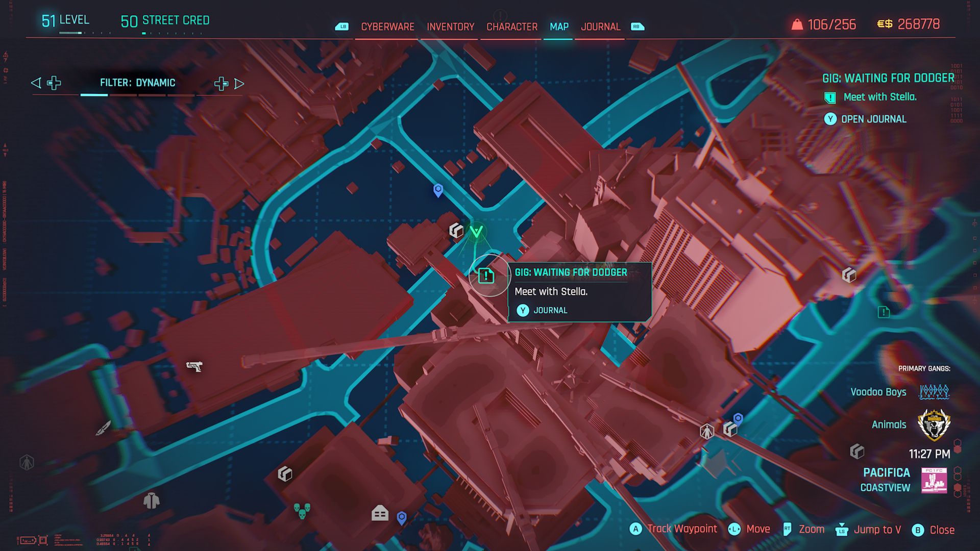Click the Meet with Stella tooltip text

[551, 291]
